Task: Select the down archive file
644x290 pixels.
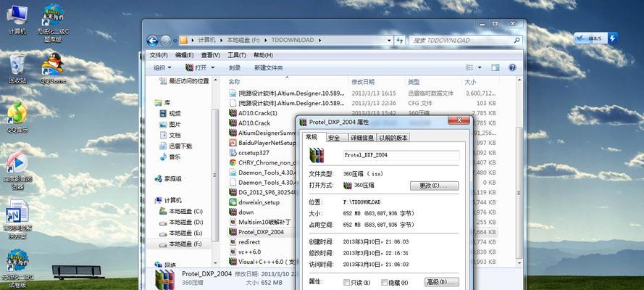Action: pyautogui.click(x=241, y=212)
